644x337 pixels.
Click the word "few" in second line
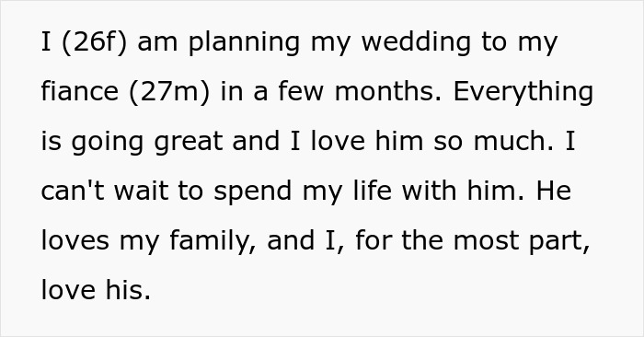point(301,90)
